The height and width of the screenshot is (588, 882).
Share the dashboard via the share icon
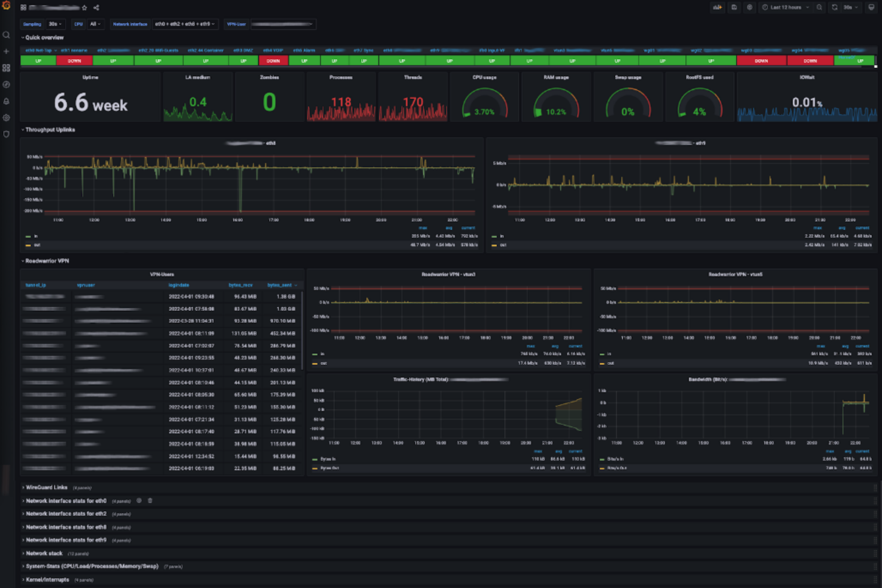95,8
